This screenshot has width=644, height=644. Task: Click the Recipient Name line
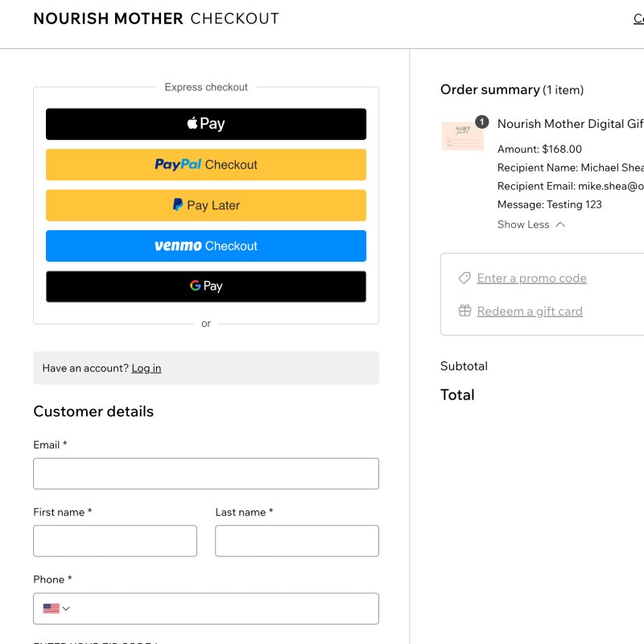pos(571,167)
